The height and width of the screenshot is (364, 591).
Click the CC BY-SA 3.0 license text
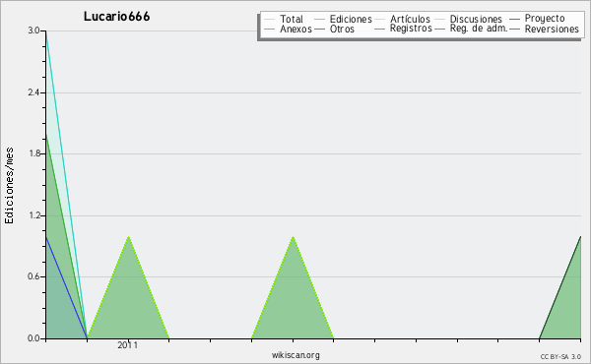560,356
